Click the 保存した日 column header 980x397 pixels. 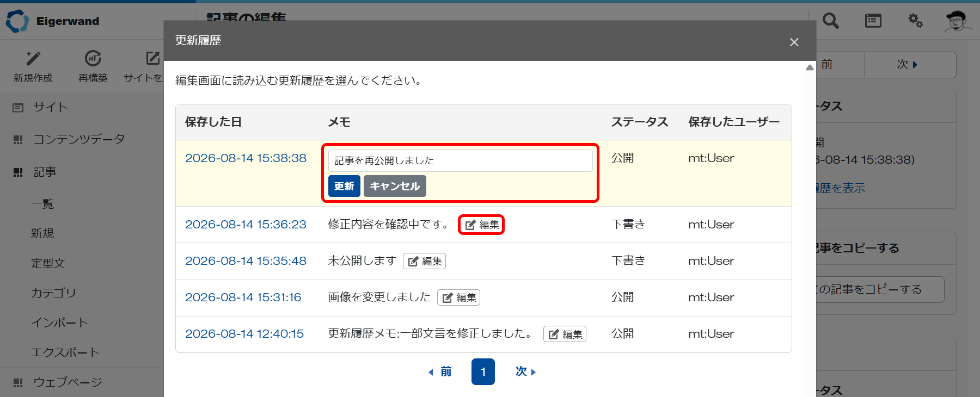(x=213, y=122)
